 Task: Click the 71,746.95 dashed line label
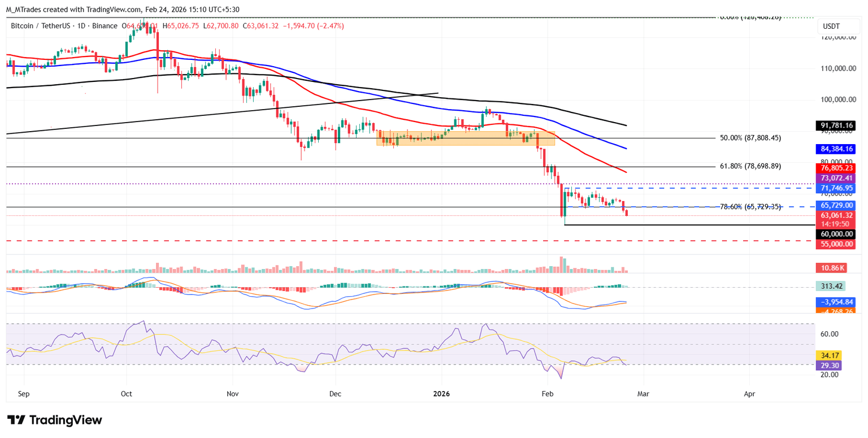(835, 188)
